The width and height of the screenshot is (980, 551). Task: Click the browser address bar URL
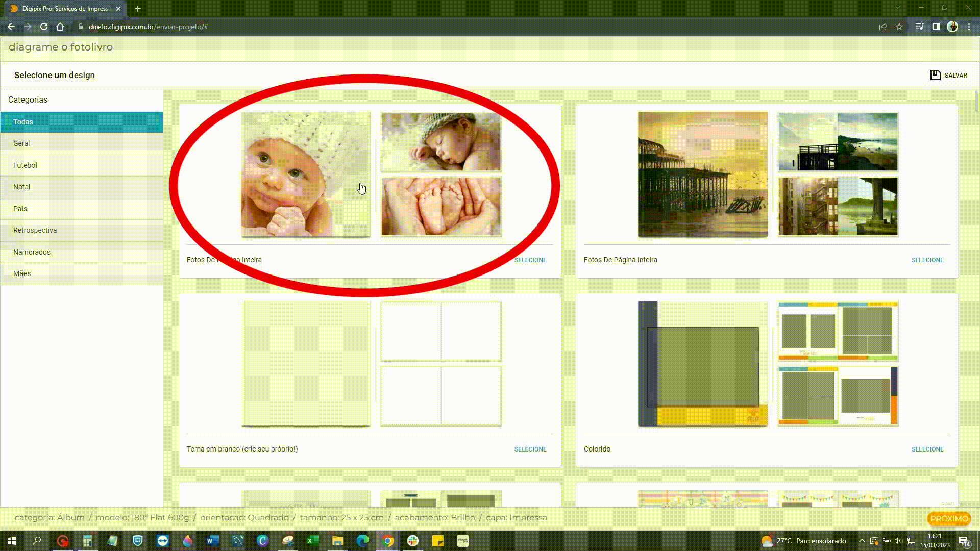(149, 27)
